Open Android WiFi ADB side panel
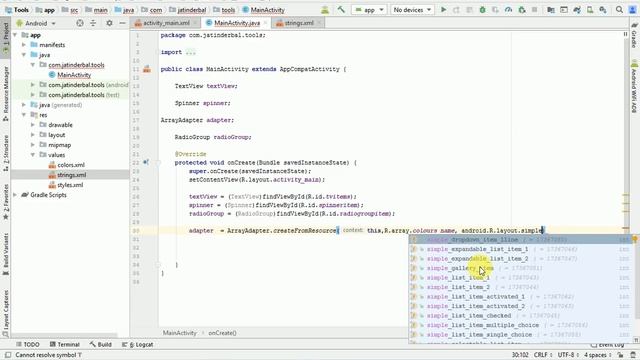Image resolution: width=640 pixels, height=360 pixels. coord(634,87)
